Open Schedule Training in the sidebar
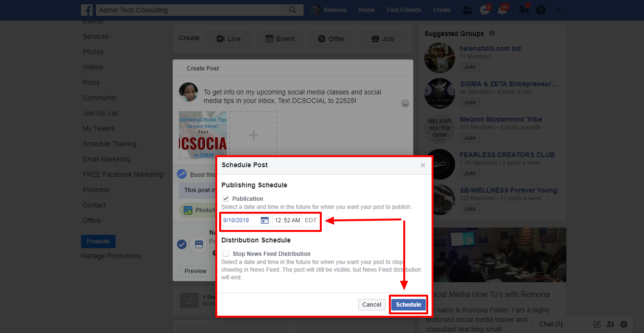 pos(109,144)
